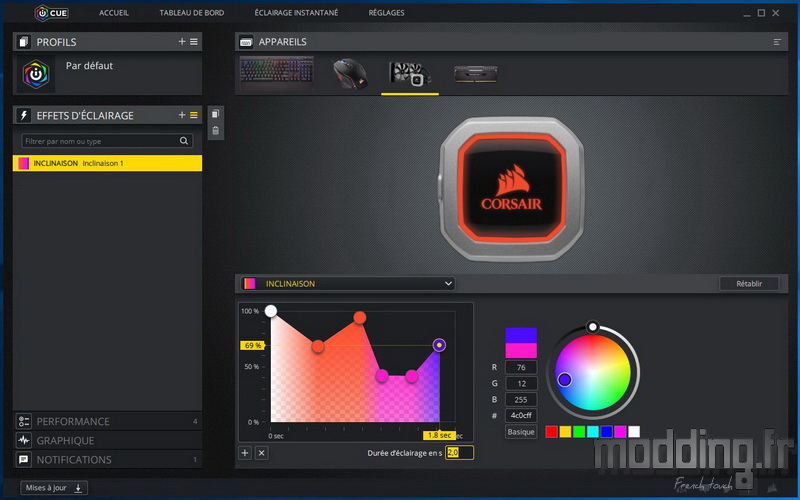The width and height of the screenshot is (800, 500).
Task: Select the mouse device thumbnail
Action: pyautogui.click(x=350, y=74)
